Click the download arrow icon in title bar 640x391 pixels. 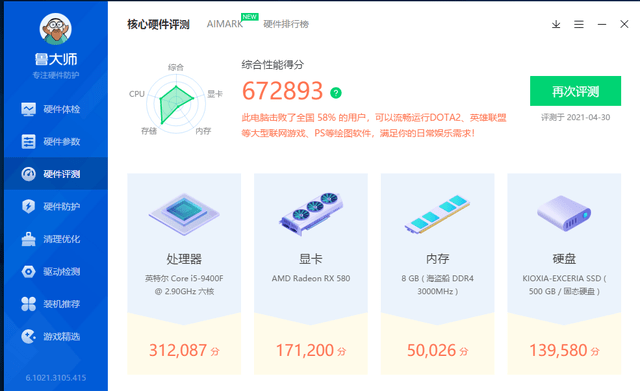point(556,24)
